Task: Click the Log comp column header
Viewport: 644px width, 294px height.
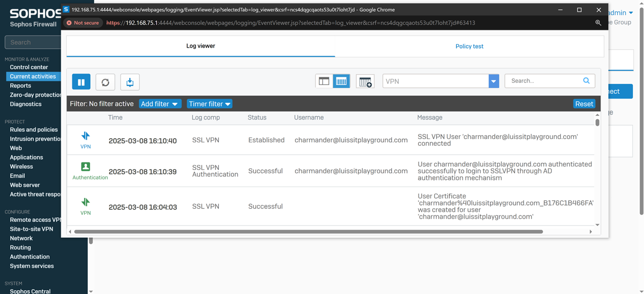Action: click(206, 117)
